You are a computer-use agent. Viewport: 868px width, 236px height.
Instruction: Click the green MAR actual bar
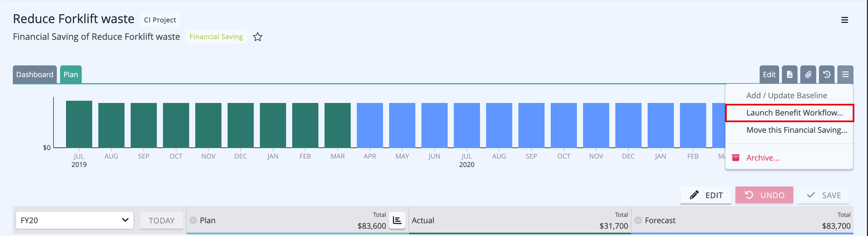click(337, 125)
